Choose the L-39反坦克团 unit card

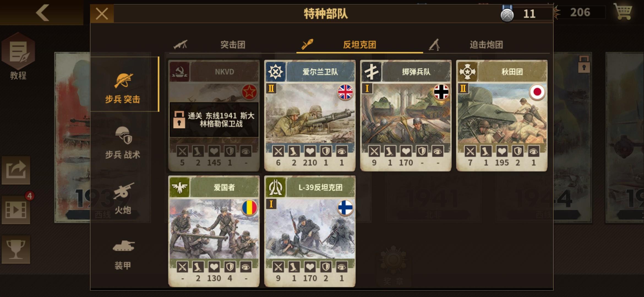click(x=310, y=231)
